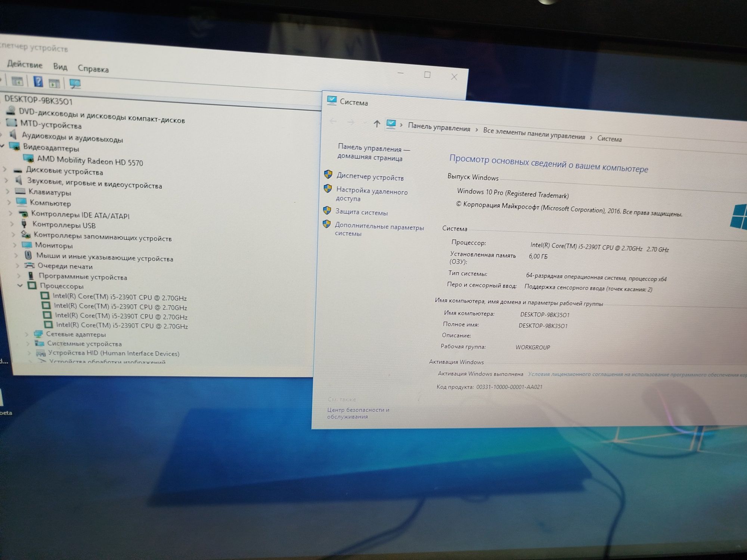Expand Контроллеры IDE ATA/ATAPI node
This screenshot has height=560, width=747.
pos(11,213)
